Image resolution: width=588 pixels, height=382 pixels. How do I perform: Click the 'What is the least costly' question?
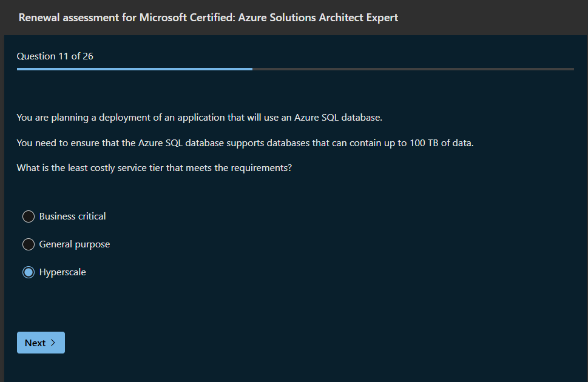154,168
